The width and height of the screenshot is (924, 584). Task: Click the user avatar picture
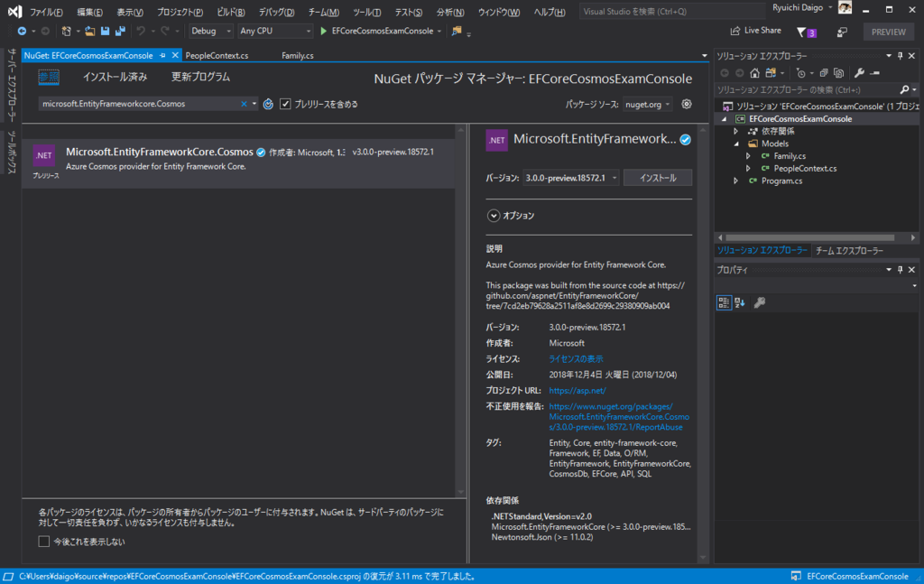(x=845, y=7)
